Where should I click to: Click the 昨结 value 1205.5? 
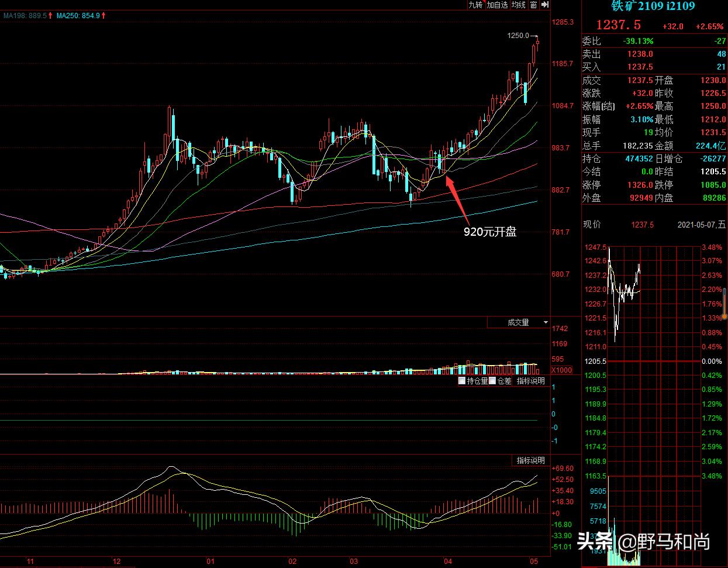pyautogui.click(x=713, y=171)
